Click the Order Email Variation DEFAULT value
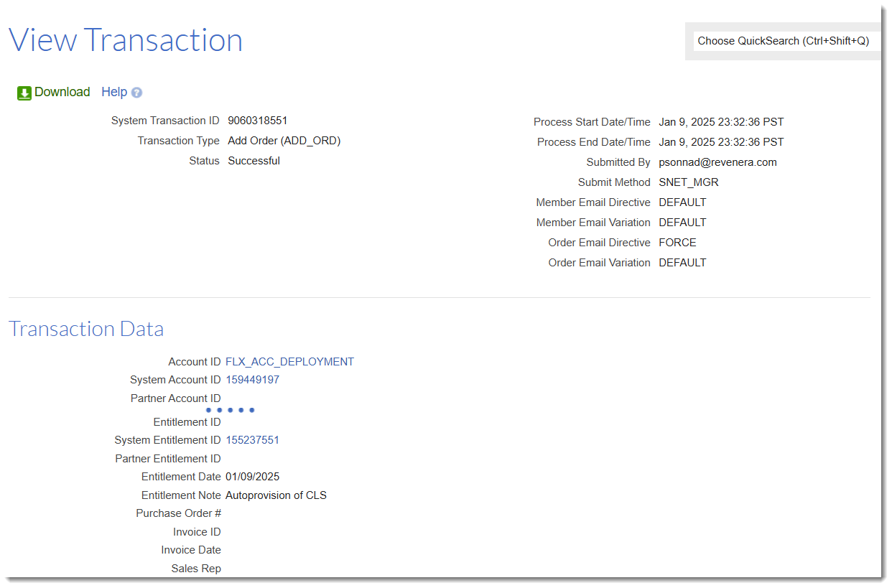Screen dimensions: 892x588 point(683,263)
